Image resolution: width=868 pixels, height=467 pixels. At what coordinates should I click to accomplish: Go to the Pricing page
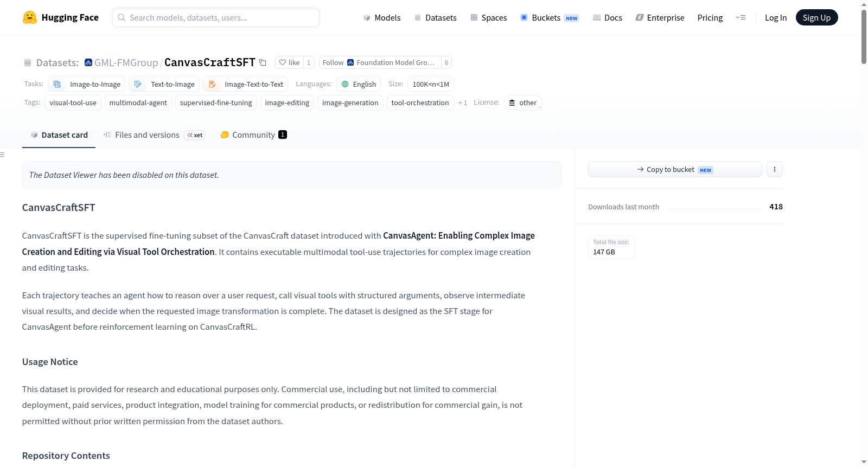710,17
